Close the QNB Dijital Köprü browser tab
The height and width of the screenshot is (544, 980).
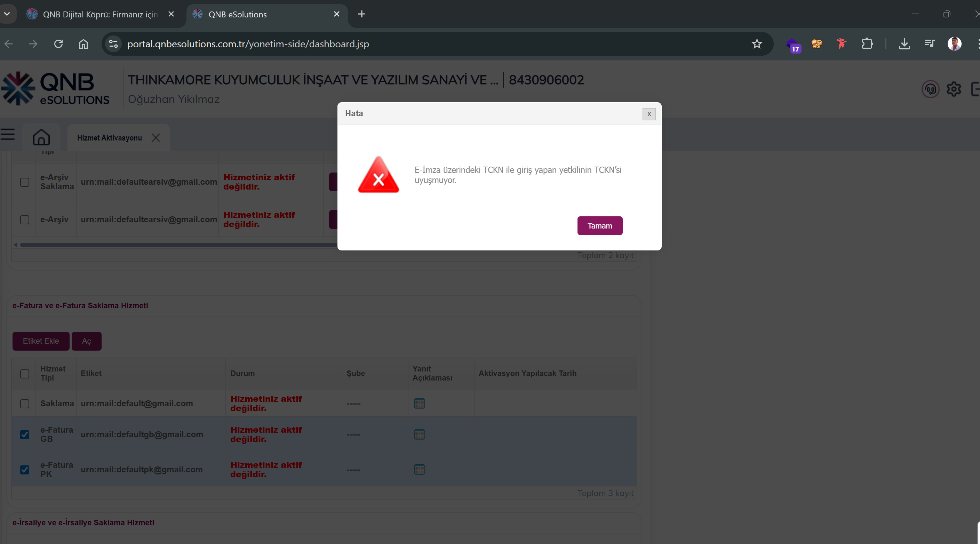[171, 14]
